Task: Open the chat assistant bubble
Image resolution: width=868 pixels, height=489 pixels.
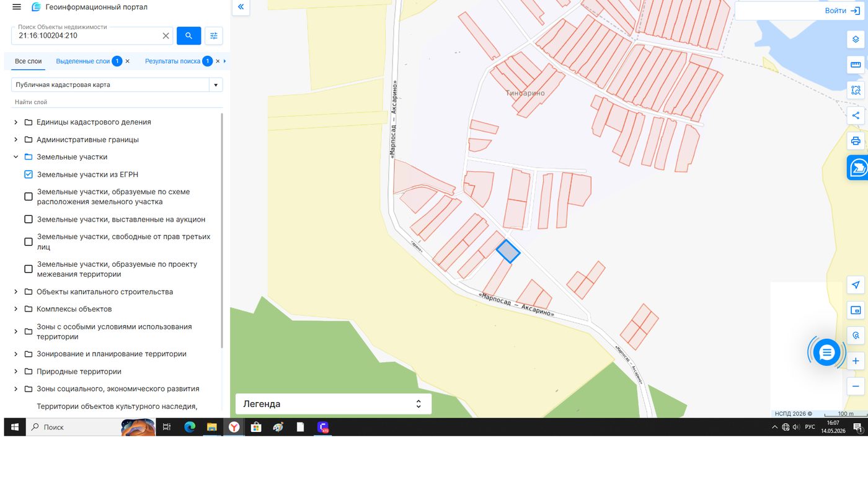Action: [826, 352]
